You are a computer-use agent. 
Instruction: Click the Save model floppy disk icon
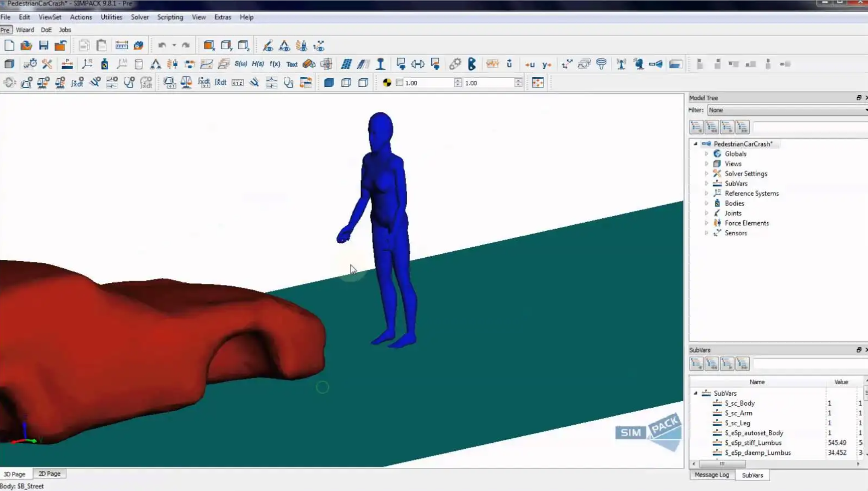tap(43, 46)
